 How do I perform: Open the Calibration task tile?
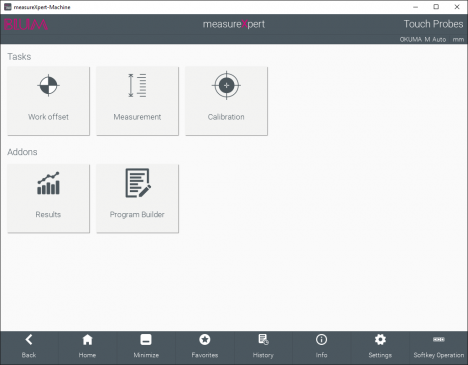[x=226, y=101]
